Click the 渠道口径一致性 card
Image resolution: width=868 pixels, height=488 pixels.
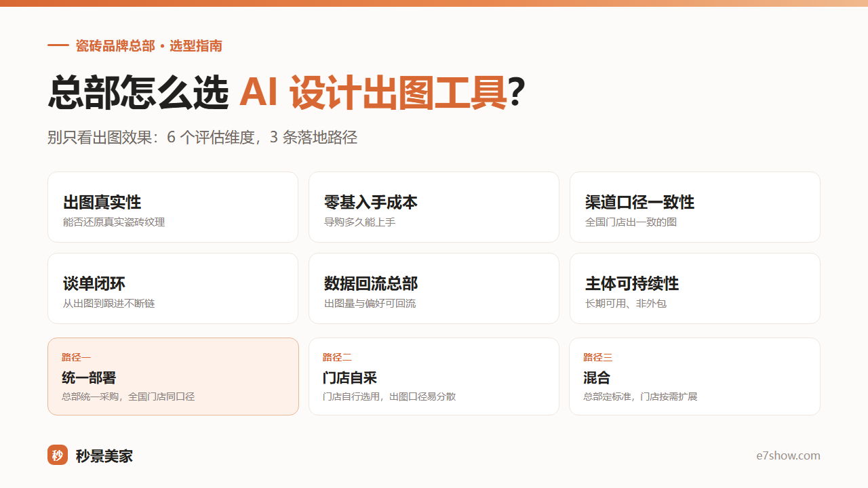coord(695,207)
